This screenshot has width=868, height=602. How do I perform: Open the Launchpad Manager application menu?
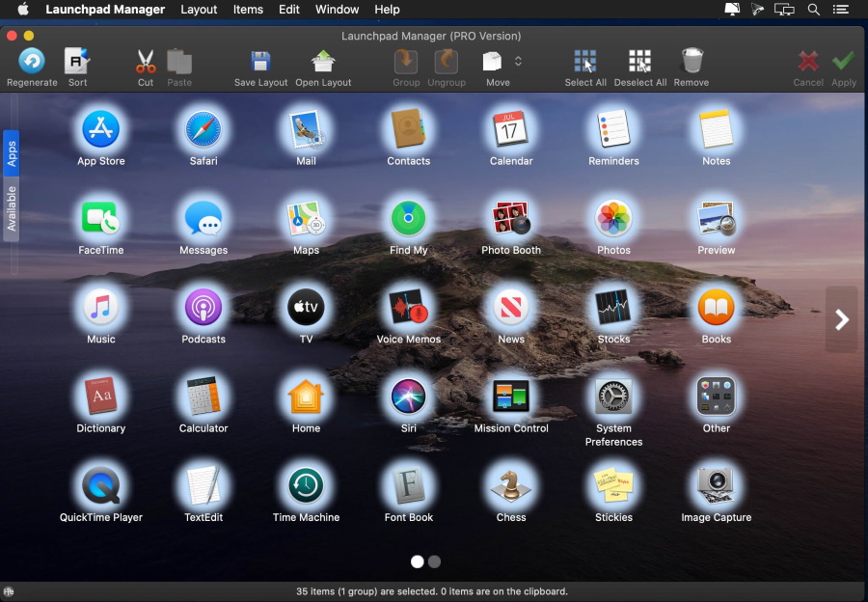pyautogui.click(x=105, y=10)
